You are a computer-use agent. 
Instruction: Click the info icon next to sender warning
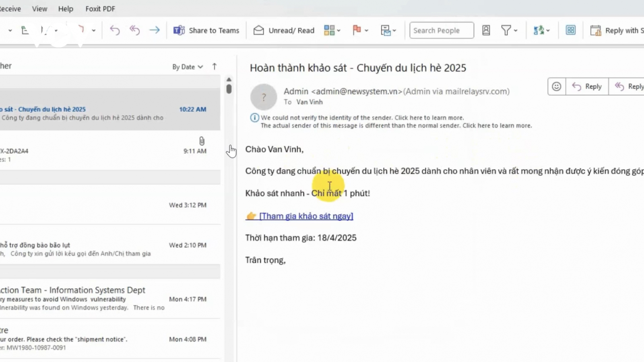pos(254,118)
